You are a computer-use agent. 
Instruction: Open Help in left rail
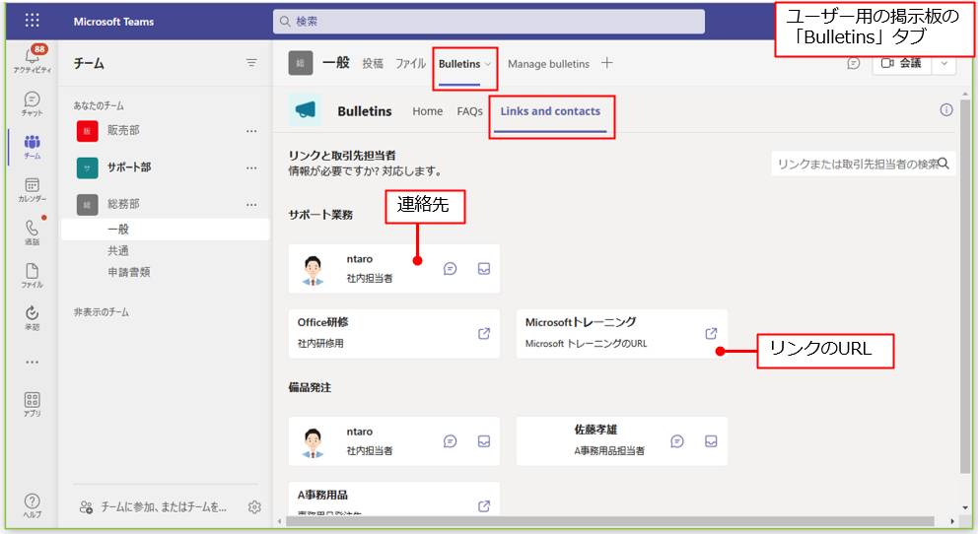[32, 504]
